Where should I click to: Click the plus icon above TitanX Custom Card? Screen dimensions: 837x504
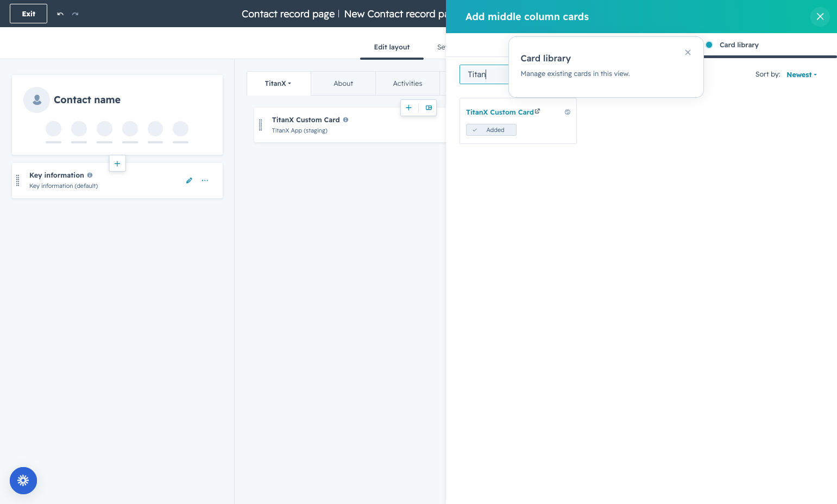pyautogui.click(x=409, y=108)
